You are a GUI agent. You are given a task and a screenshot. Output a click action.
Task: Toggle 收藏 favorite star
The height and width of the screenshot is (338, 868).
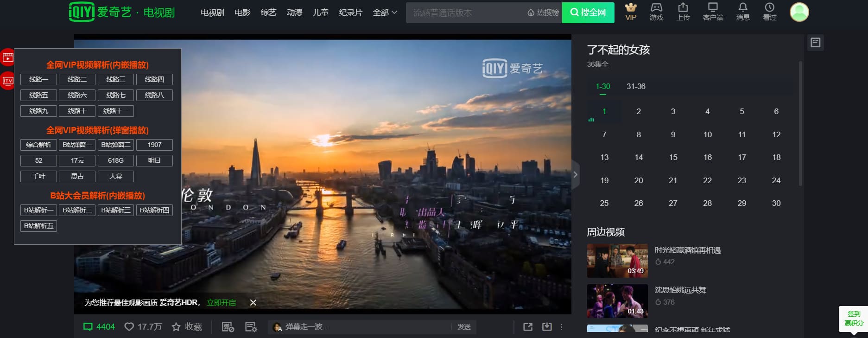coord(176,327)
